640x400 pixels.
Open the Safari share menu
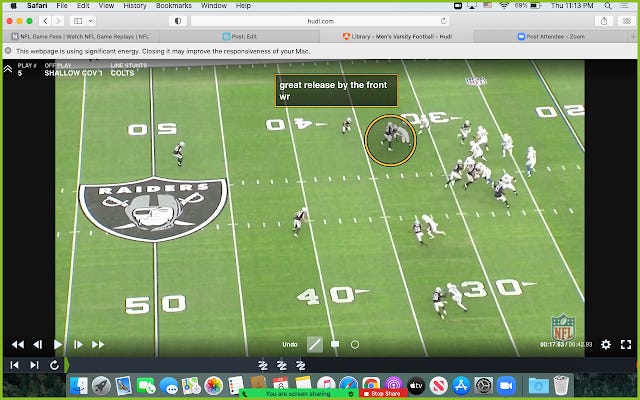(x=604, y=21)
